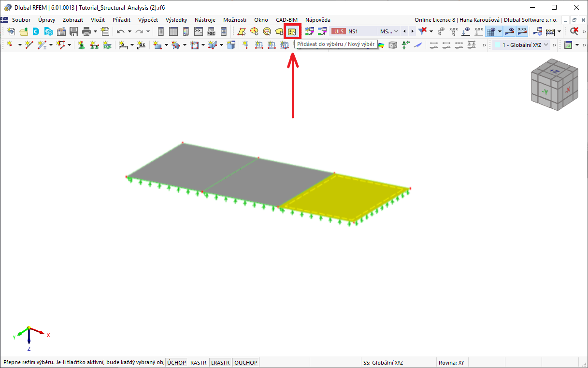Open the Nástroje menu
This screenshot has height=368, width=588.
pyautogui.click(x=205, y=20)
